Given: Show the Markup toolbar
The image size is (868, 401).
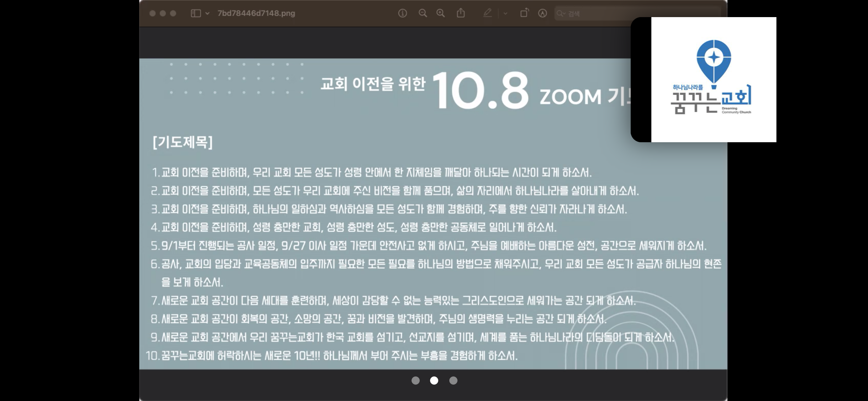Looking at the screenshot, I should pyautogui.click(x=542, y=14).
